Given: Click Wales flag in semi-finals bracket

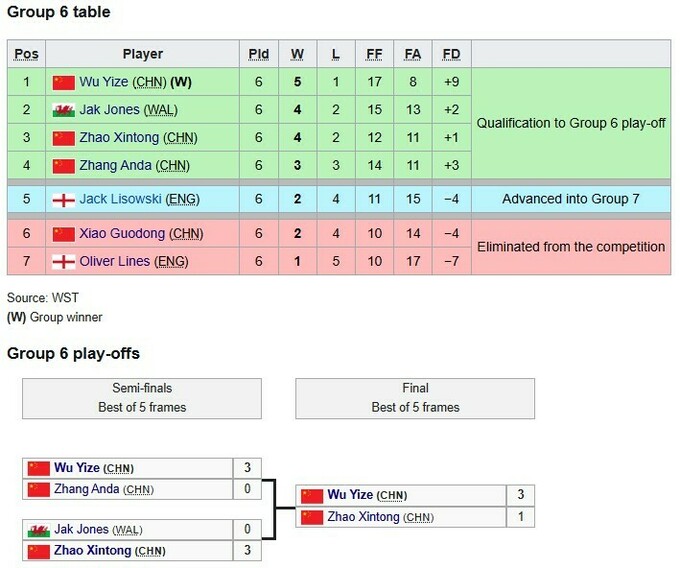Looking at the screenshot, I should 39,529.
